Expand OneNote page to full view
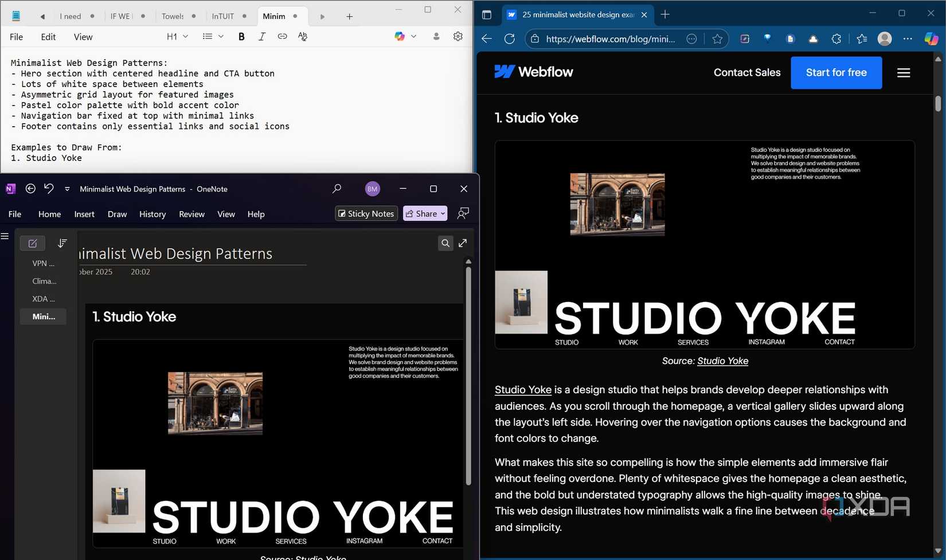This screenshot has width=946, height=560. 463,243
